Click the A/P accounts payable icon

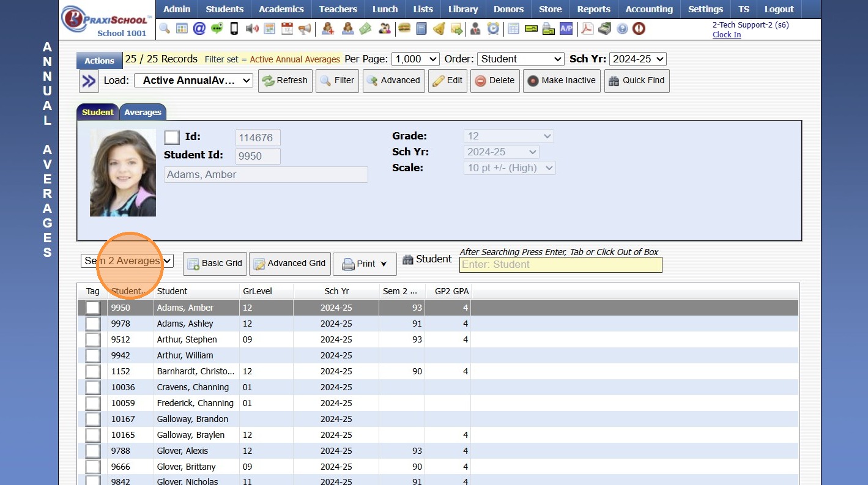coord(566,28)
